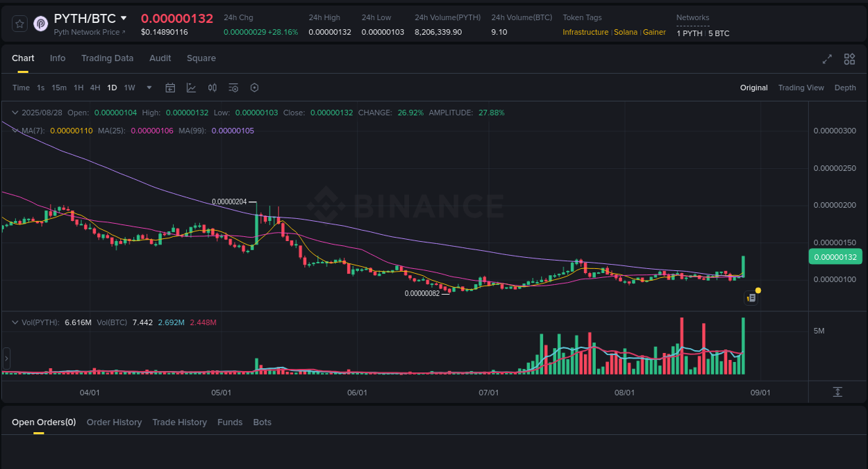Select the 1D time interval

[x=112, y=88]
